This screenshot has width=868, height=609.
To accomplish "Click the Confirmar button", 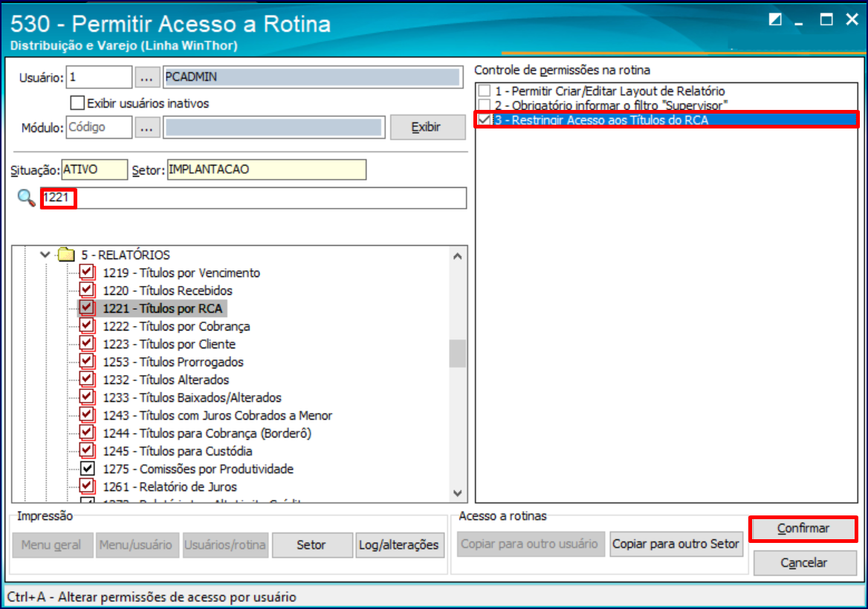I will point(803,529).
